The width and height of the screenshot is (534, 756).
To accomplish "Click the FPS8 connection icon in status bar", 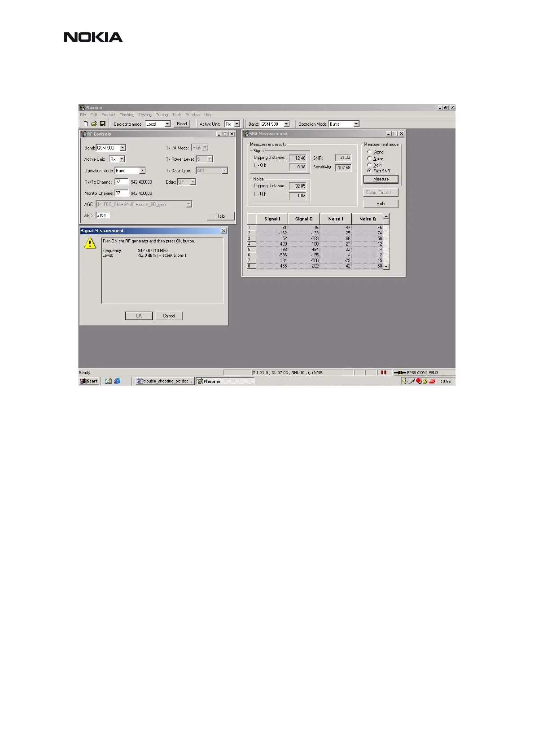I will (x=400, y=373).
